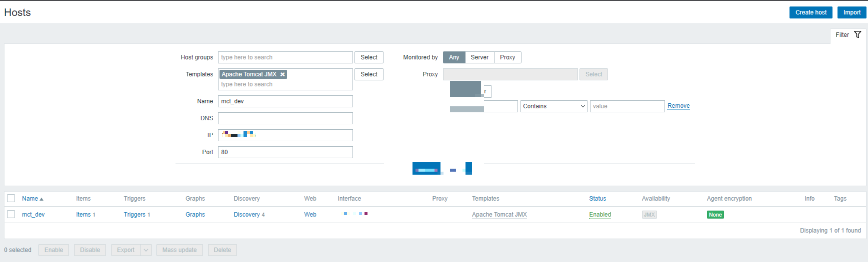The image size is (868, 262).
Task: Set Monitored by to Server
Action: point(479,57)
